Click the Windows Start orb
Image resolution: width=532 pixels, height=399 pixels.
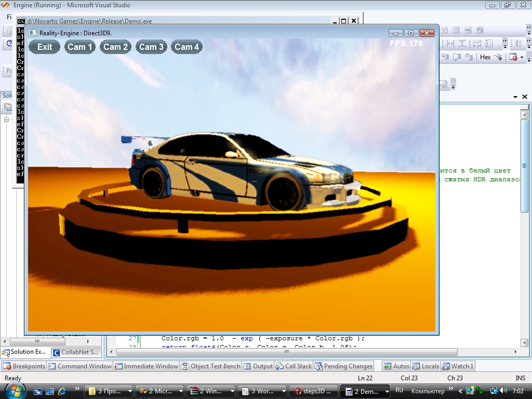pos(14,391)
